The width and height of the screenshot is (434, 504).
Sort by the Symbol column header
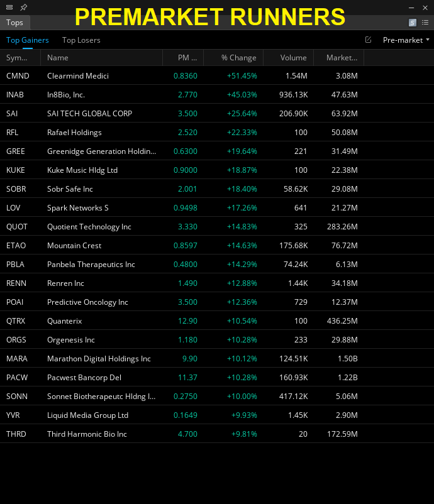(20, 58)
